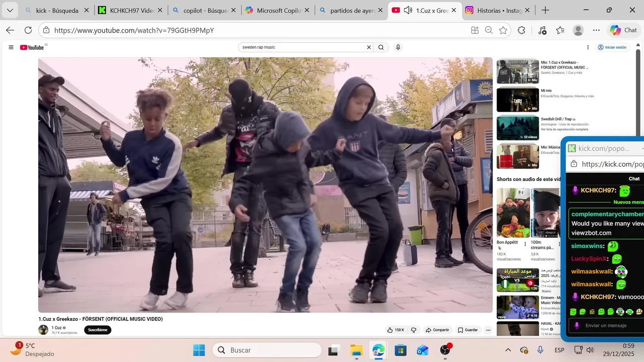The height and width of the screenshot is (362, 644).
Task: Share the video with Compartir
Action: pyautogui.click(x=437, y=330)
